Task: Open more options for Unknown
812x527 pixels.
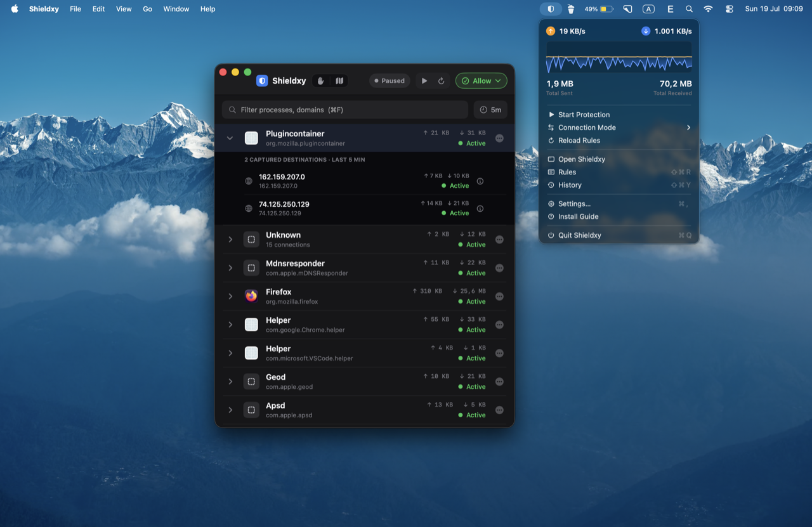Action: pyautogui.click(x=499, y=240)
